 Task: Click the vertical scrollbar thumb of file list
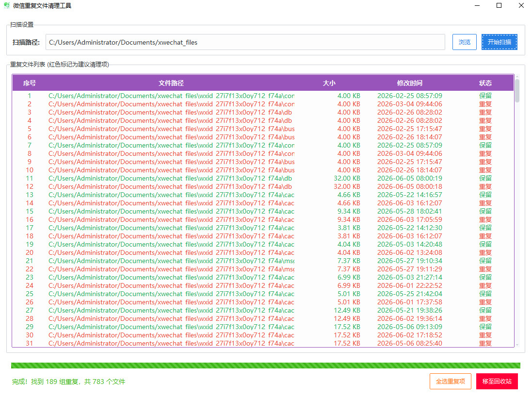pyautogui.click(x=517, y=91)
